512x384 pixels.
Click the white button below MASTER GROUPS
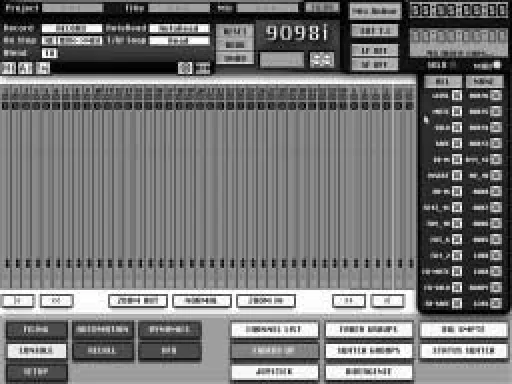point(369,372)
